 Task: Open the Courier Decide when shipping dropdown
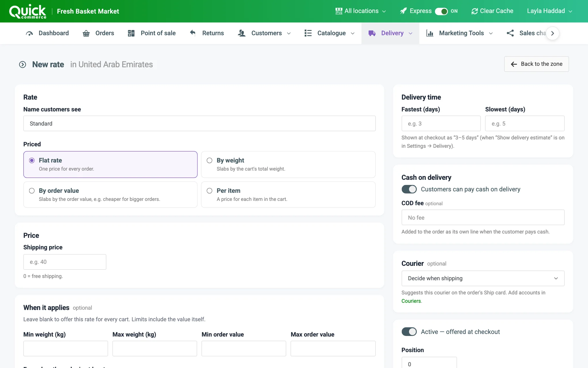[483, 278]
